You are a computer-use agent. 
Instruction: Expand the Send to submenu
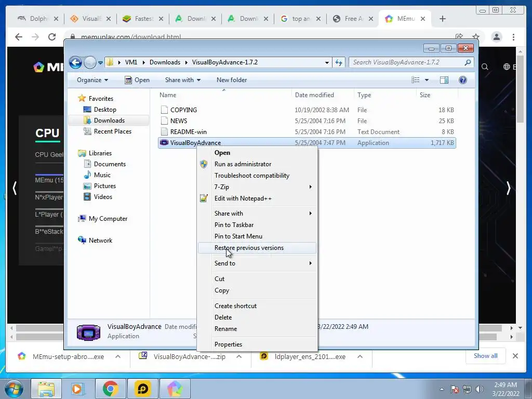pos(257,263)
